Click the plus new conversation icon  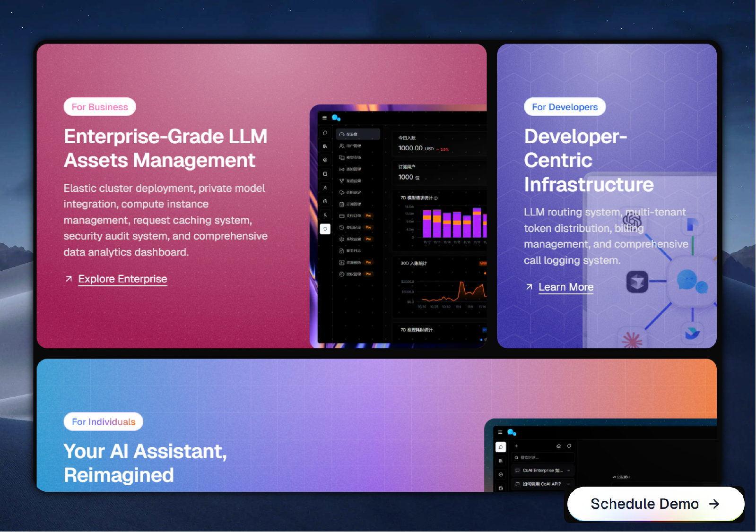(x=516, y=446)
